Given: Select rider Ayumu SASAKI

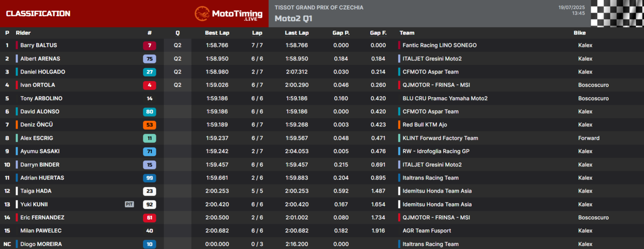Looking at the screenshot, I should click(x=40, y=151).
